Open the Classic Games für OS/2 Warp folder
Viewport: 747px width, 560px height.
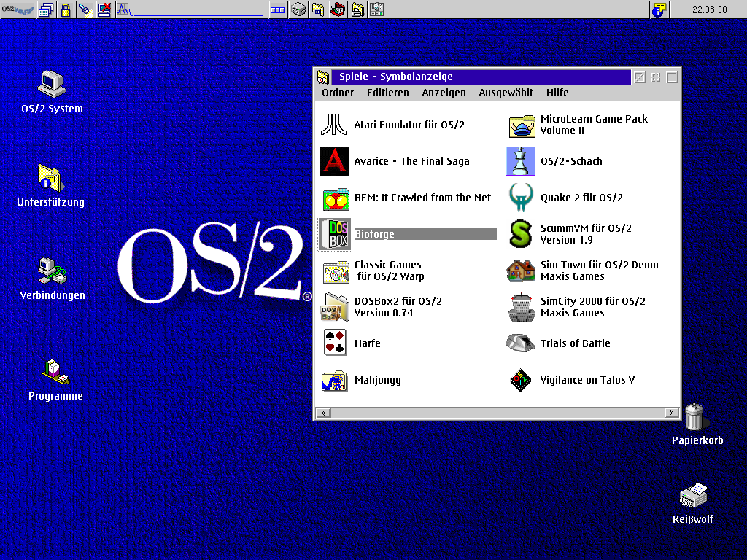[336, 271]
